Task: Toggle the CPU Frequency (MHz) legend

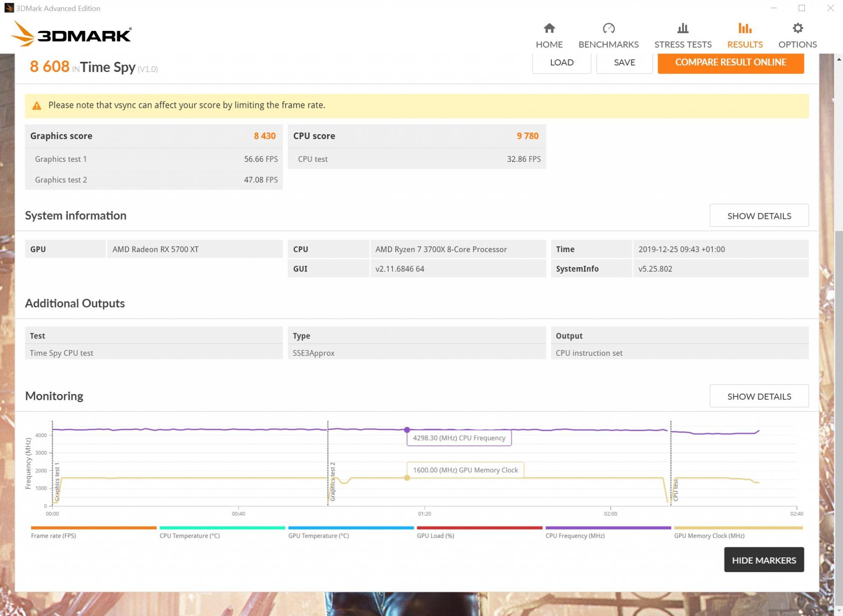Action: point(575,536)
